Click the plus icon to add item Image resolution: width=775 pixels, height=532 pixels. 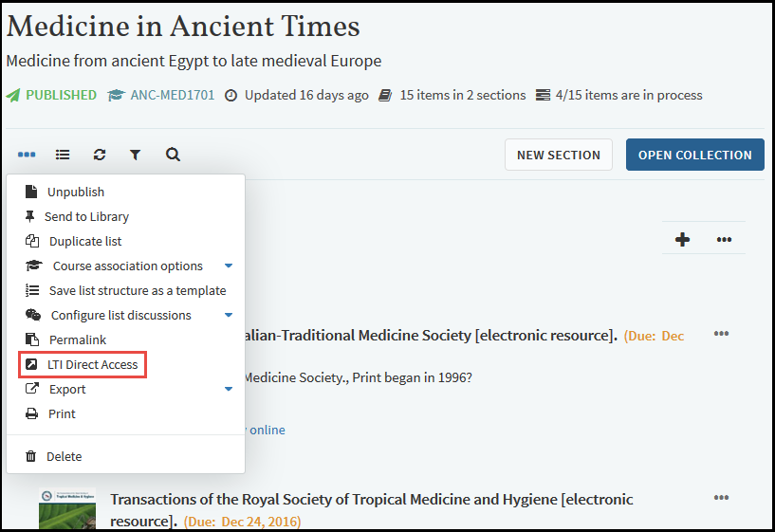click(x=682, y=239)
